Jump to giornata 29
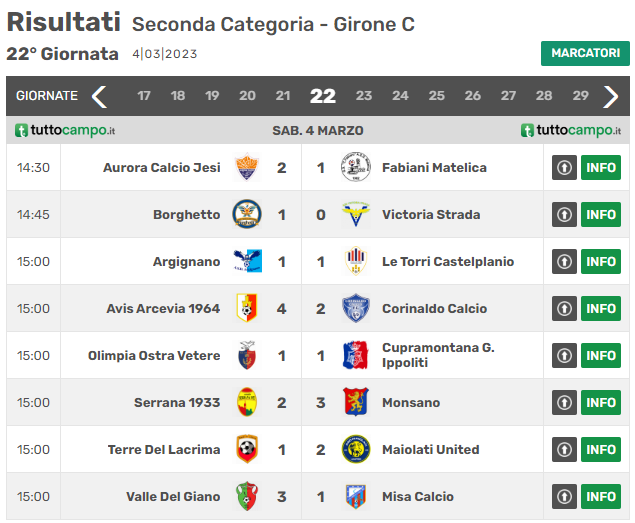Screen dimensions: 635x523 click(x=580, y=96)
